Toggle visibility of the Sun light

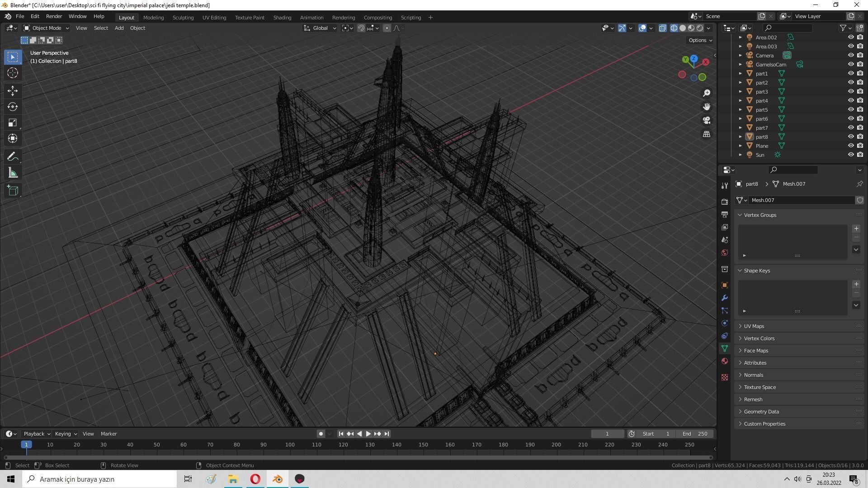pyautogui.click(x=850, y=155)
